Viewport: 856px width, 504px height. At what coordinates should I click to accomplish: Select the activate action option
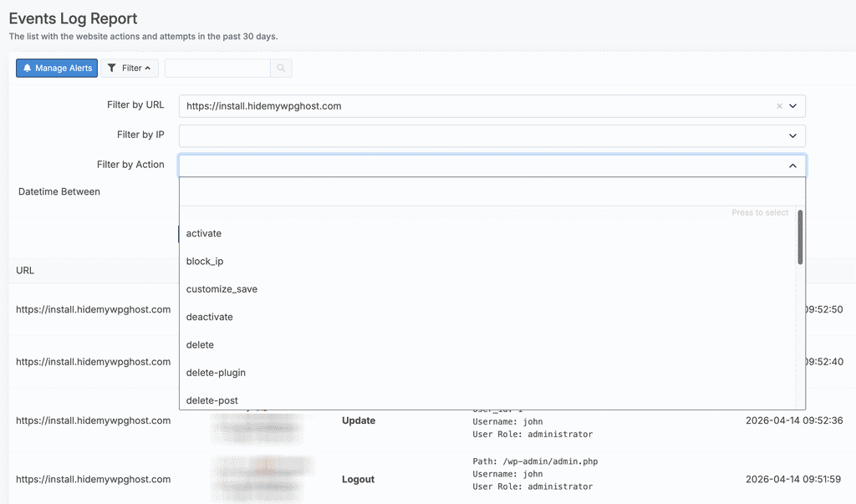coord(487,233)
